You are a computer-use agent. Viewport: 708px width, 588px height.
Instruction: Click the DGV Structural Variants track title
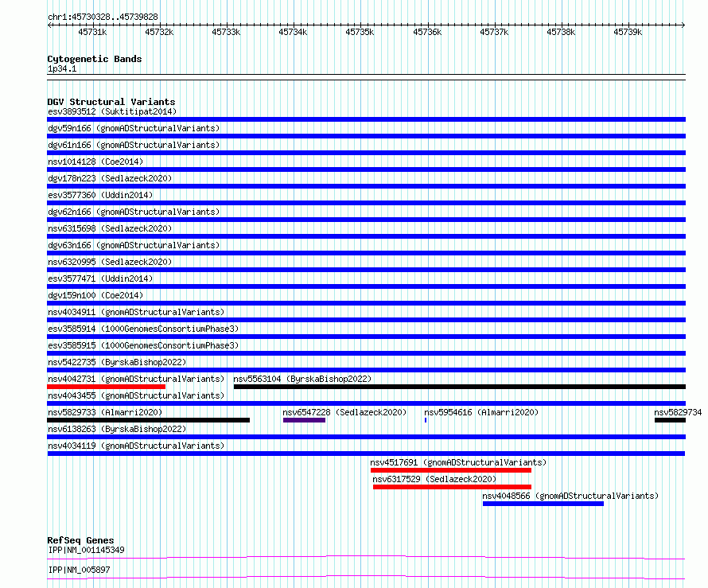(111, 102)
